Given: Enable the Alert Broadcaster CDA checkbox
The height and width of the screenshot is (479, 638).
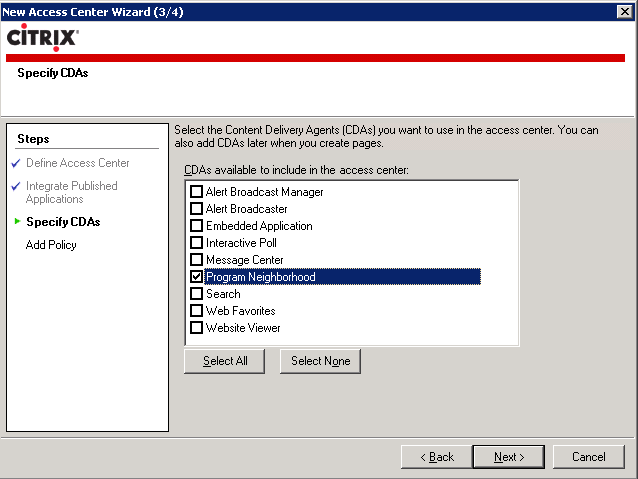Looking at the screenshot, I should pos(197,209).
